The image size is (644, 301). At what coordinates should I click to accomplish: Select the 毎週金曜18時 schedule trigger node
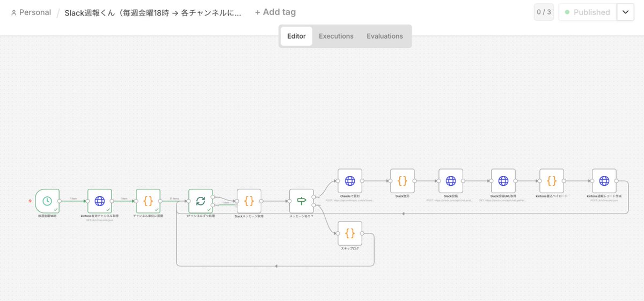47,201
